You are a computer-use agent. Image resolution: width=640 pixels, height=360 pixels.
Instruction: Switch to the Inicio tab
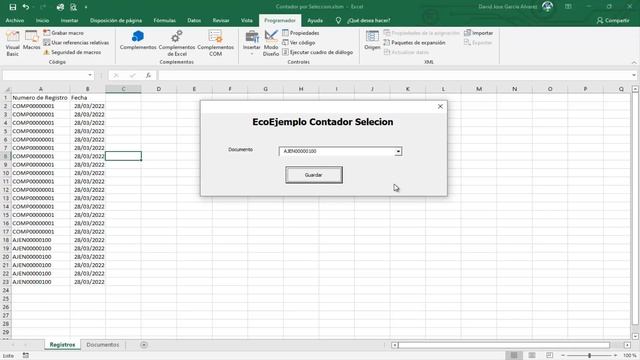coord(42,20)
